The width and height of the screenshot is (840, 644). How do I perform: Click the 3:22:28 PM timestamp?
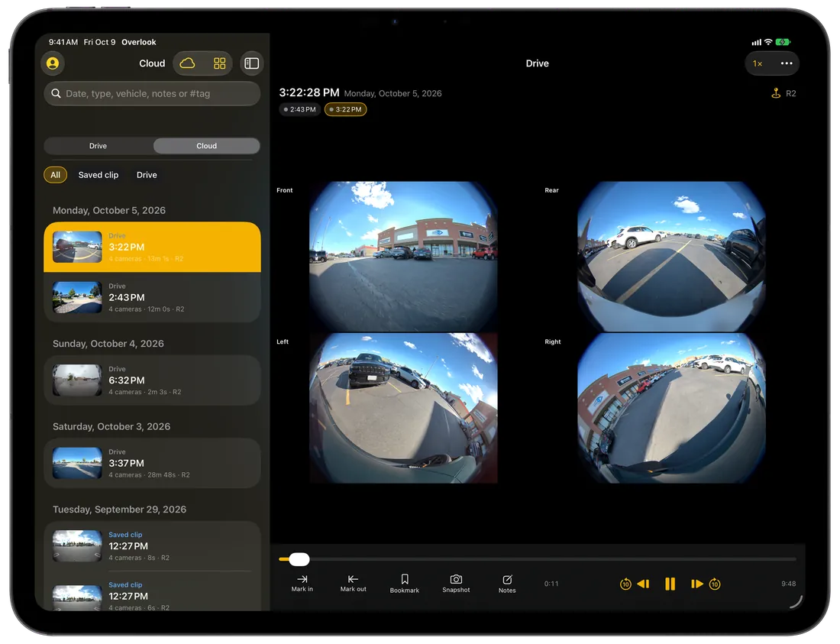(309, 92)
